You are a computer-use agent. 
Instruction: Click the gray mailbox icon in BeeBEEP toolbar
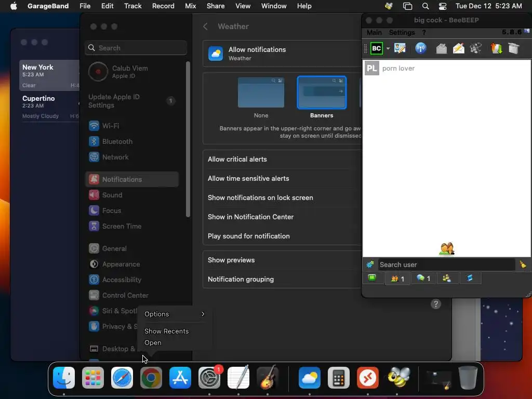441,48
